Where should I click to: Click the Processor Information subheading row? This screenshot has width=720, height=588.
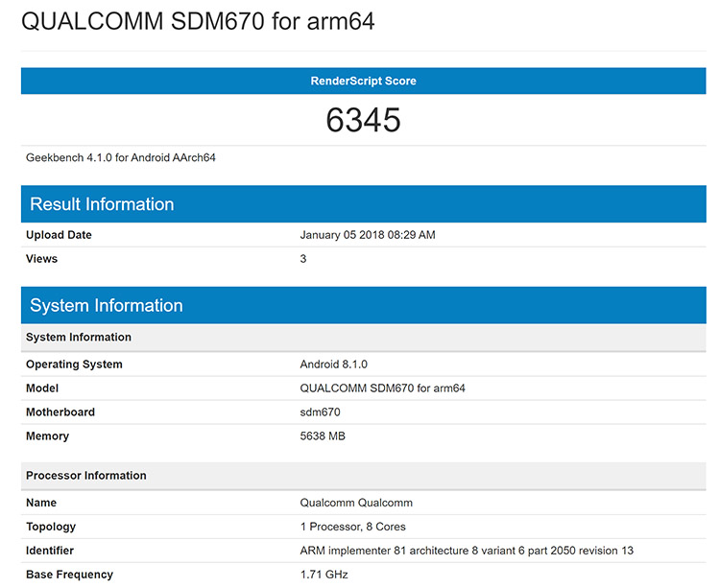(x=363, y=476)
